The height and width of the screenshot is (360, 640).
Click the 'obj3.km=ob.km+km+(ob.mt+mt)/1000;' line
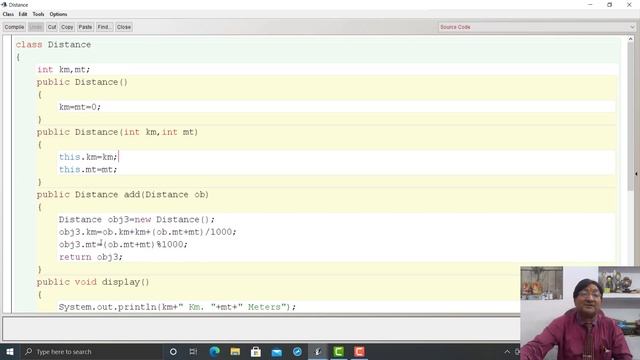(x=147, y=232)
